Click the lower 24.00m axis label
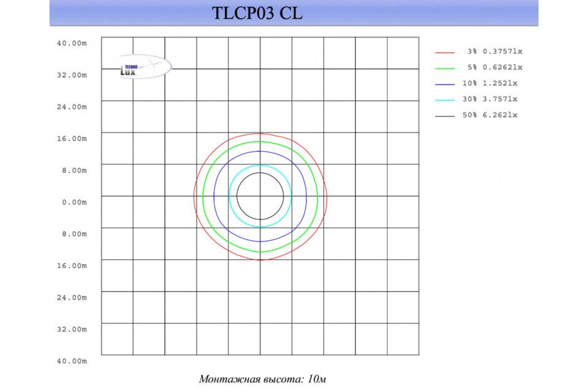Screen dimensions: 588x392 click(72, 297)
